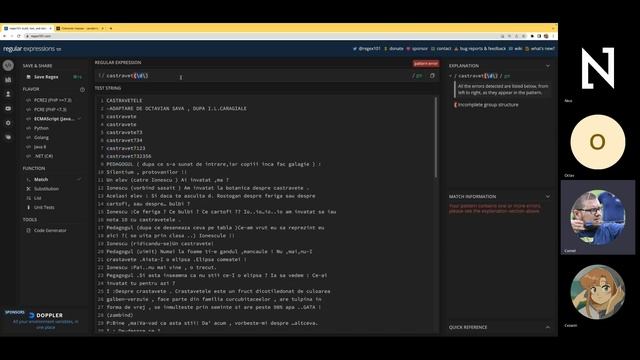Click the browser menu three-dots icon
640x360 pixels.
[553, 36]
